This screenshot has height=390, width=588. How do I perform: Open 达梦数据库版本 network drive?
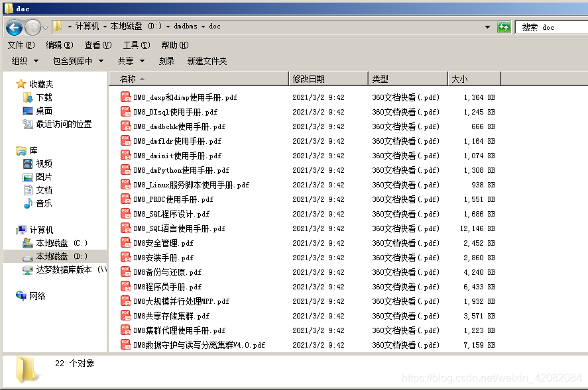[64, 269]
